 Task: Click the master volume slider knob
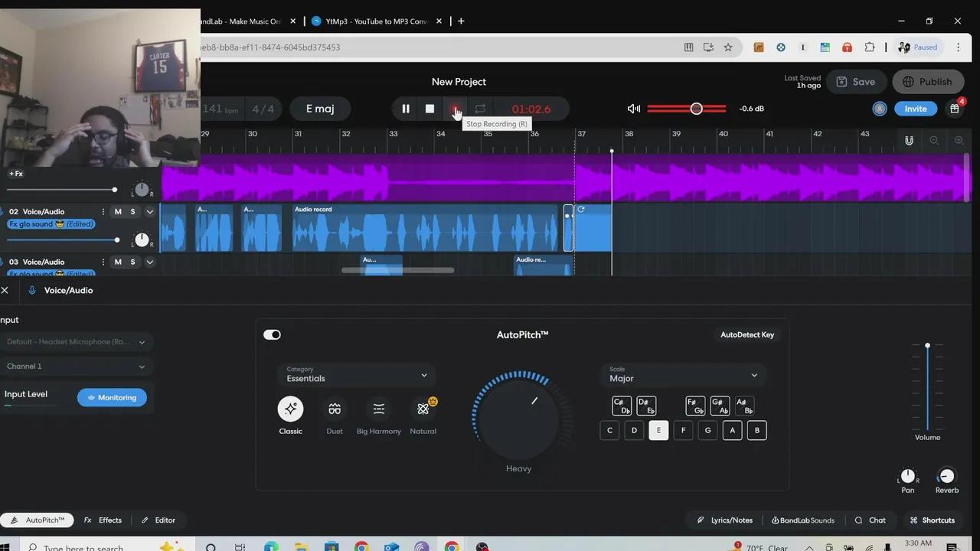pyautogui.click(x=696, y=109)
